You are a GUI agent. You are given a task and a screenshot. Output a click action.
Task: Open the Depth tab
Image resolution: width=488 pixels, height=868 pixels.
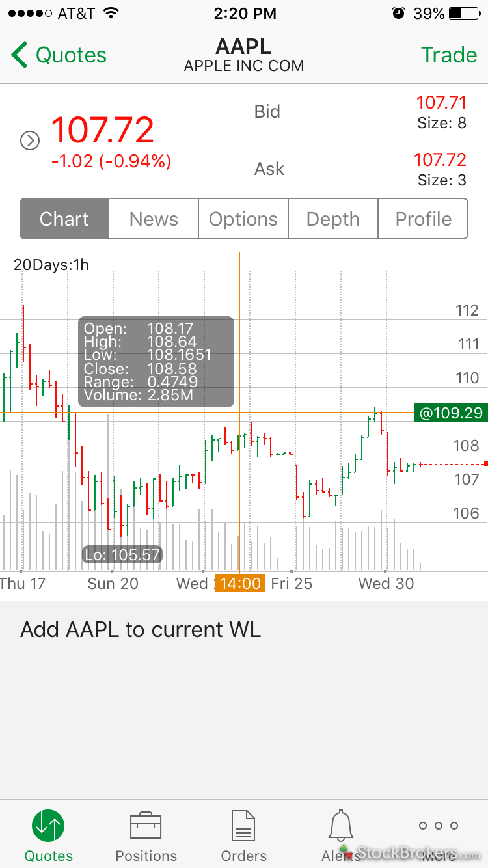pos(332,219)
